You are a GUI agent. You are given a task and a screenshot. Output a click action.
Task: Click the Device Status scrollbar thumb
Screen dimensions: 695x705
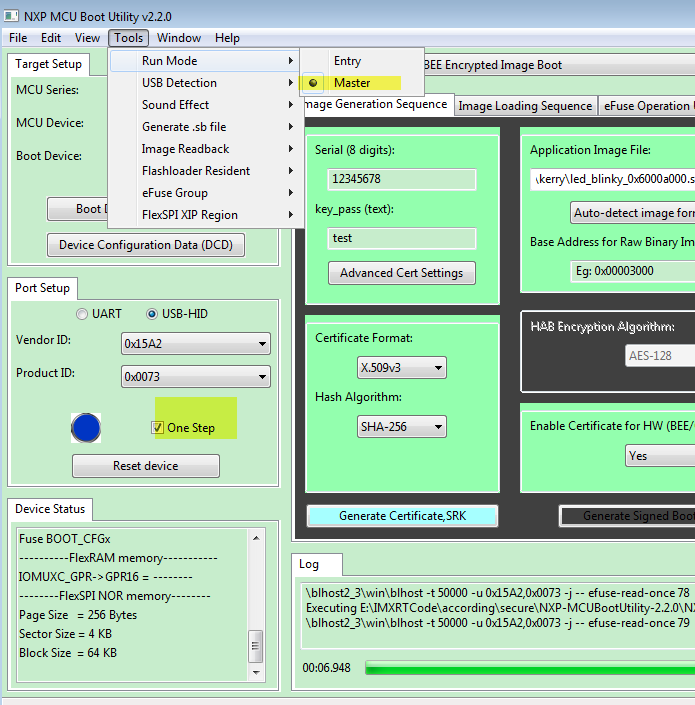(x=255, y=647)
